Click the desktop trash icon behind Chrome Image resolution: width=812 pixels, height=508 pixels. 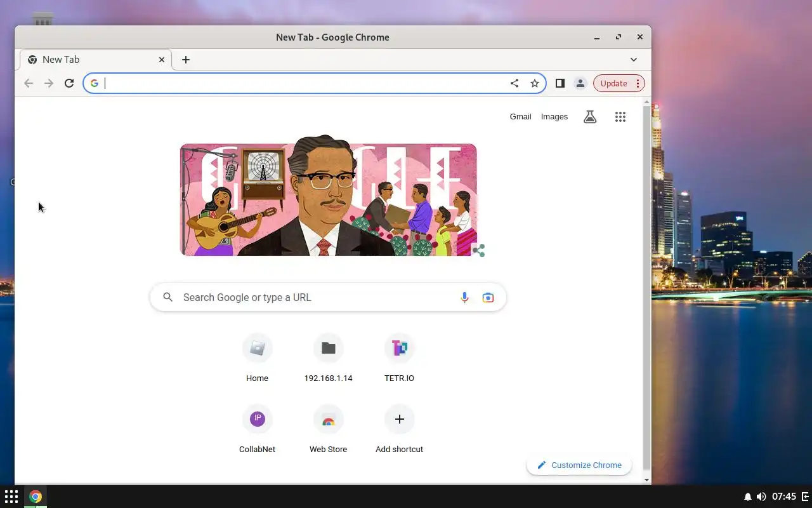tap(43, 19)
